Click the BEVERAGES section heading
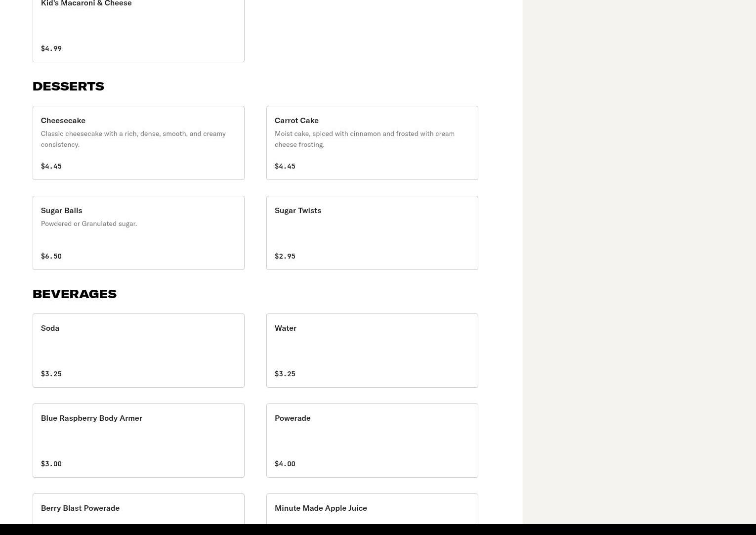 point(75,294)
